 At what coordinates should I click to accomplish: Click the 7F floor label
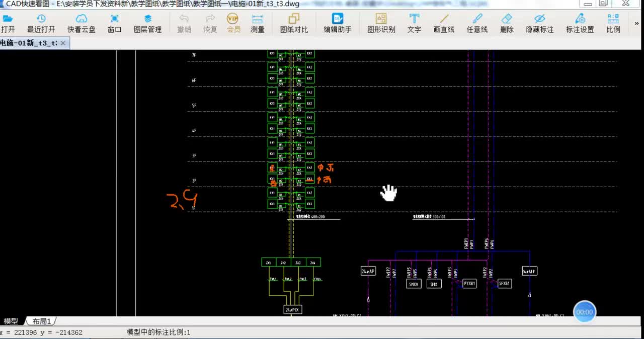pos(194,55)
